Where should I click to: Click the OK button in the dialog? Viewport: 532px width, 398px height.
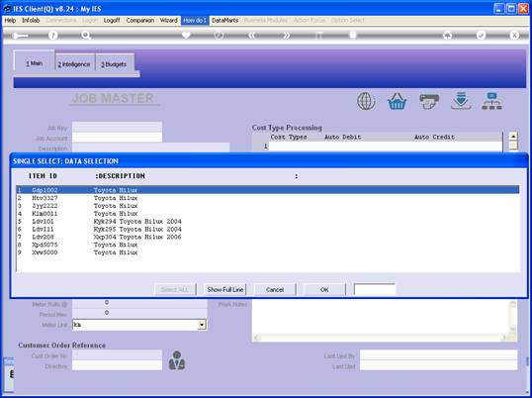tap(324, 290)
